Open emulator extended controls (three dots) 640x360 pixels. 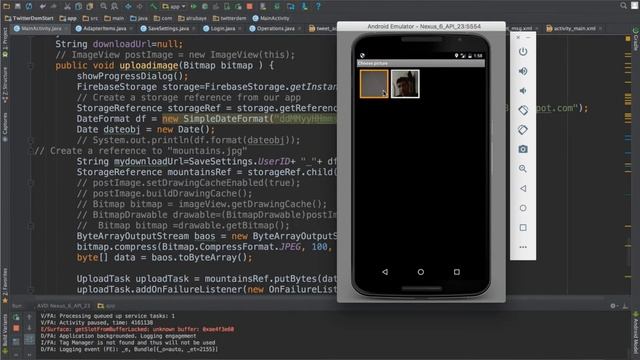pyautogui.click(x=523, y=247)
